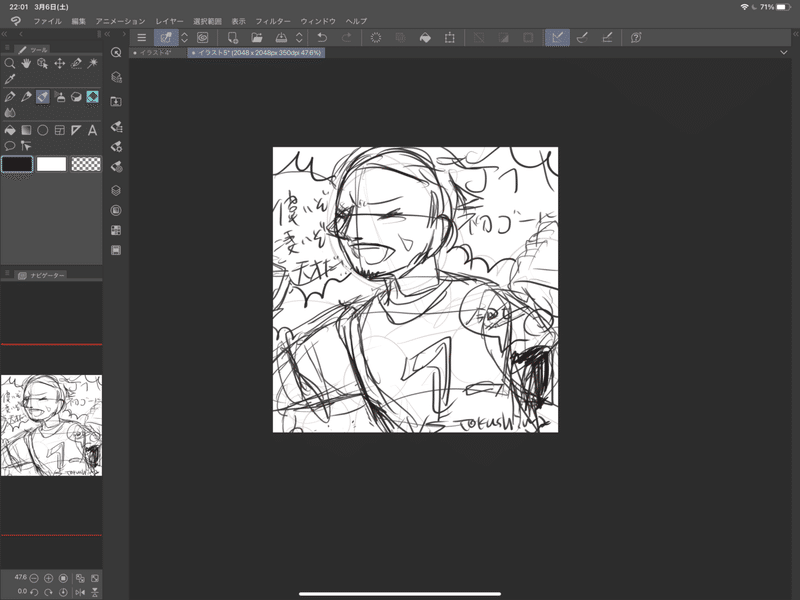The width and height of the screenshot is (800, 600).
Task: Flip canvas horizontally in navigator
Action: (80, 592)
